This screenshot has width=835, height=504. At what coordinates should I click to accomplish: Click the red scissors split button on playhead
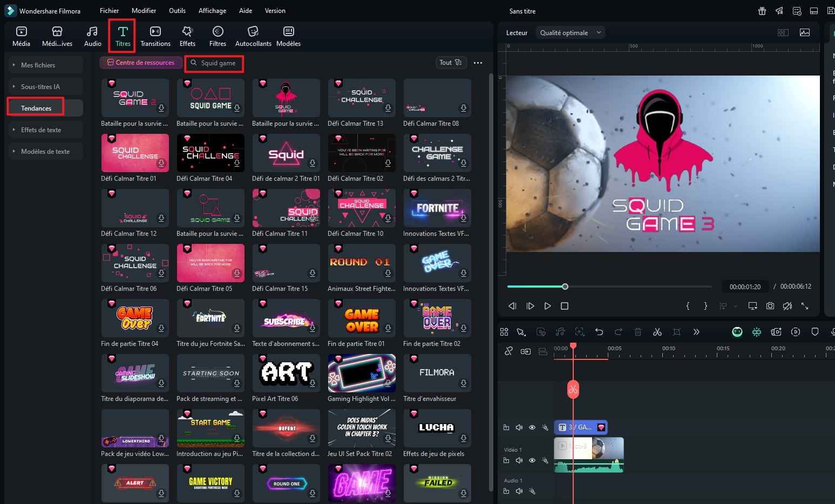coord(573,389)
